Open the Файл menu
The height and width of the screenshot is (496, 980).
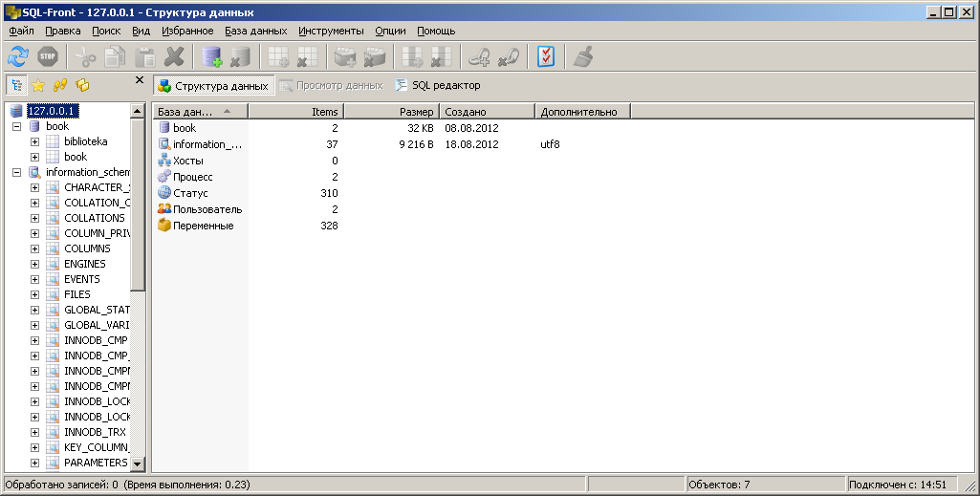coord(22,31)
